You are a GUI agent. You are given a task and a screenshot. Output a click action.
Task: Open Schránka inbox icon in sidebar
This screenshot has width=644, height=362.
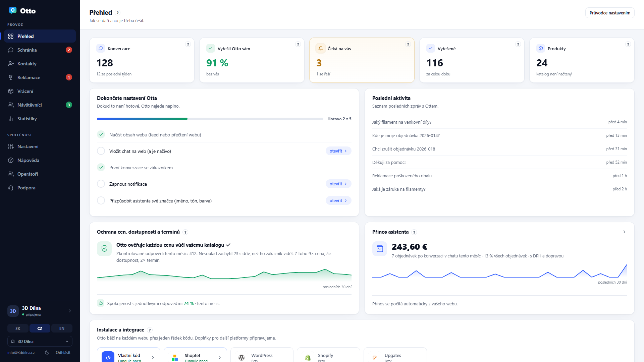(11, 50)
